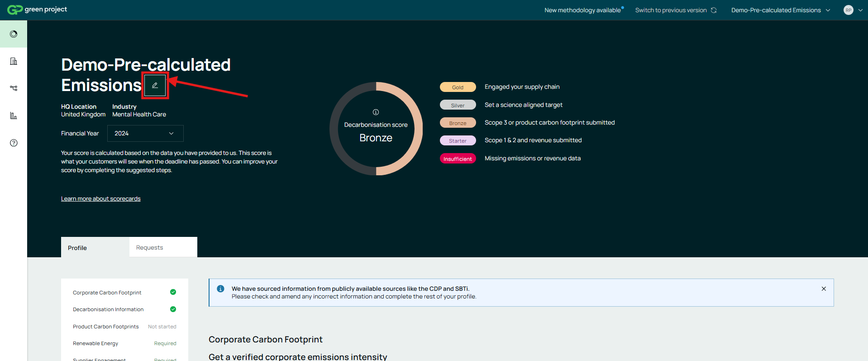The image size is (868, 361).
Task: Dismiss the publicly sourced information banner
Action: point(824,289)
